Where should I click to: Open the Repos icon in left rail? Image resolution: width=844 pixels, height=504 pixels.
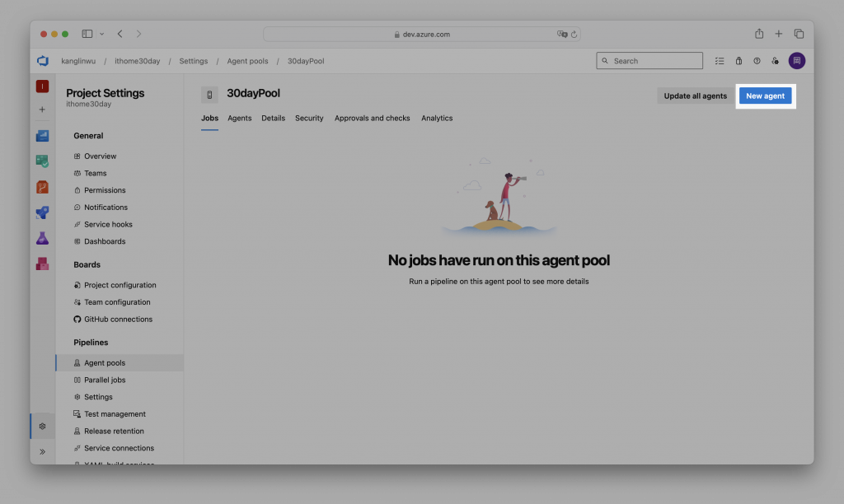(x=43, y=187)
